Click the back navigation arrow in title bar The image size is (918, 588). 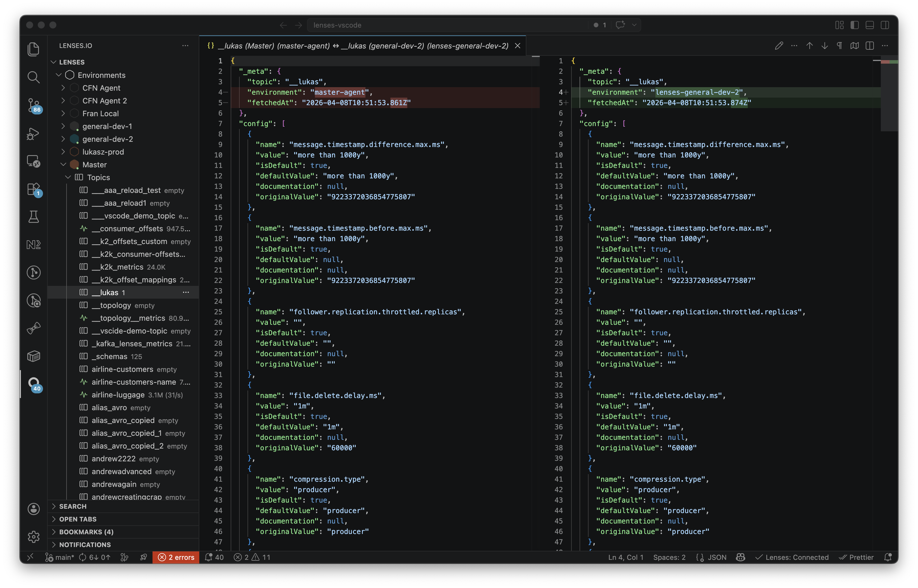pos(283,25)
